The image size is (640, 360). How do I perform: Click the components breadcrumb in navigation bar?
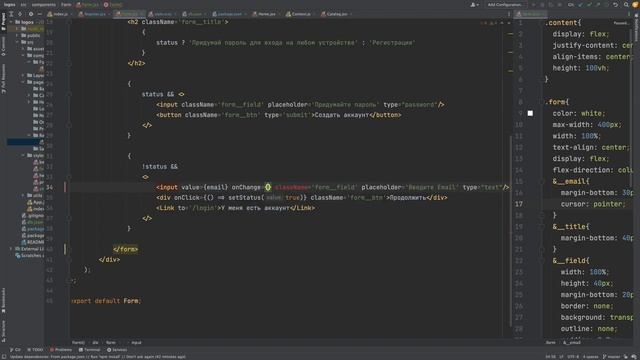point(44,4)
